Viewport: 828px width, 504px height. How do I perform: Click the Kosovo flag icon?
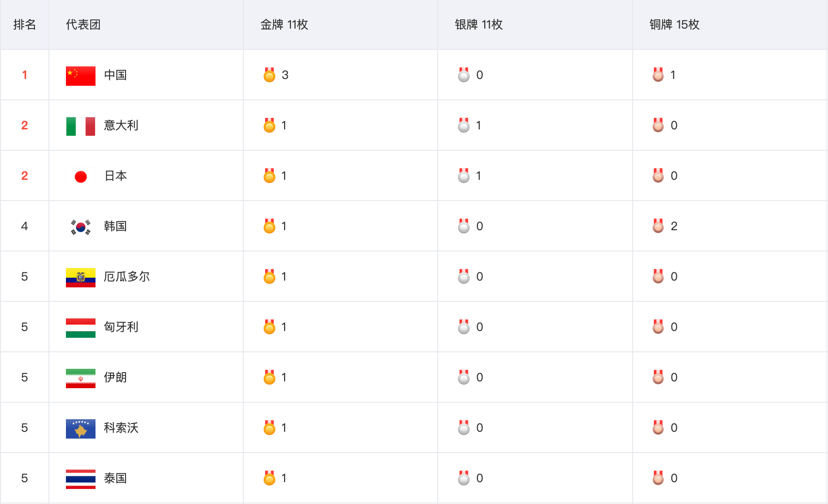click(80, 428)
